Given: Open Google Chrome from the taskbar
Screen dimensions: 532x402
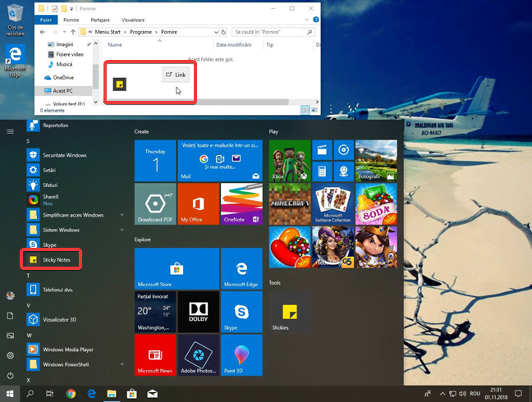Looking at the screenshot, I should click(71, 394).
